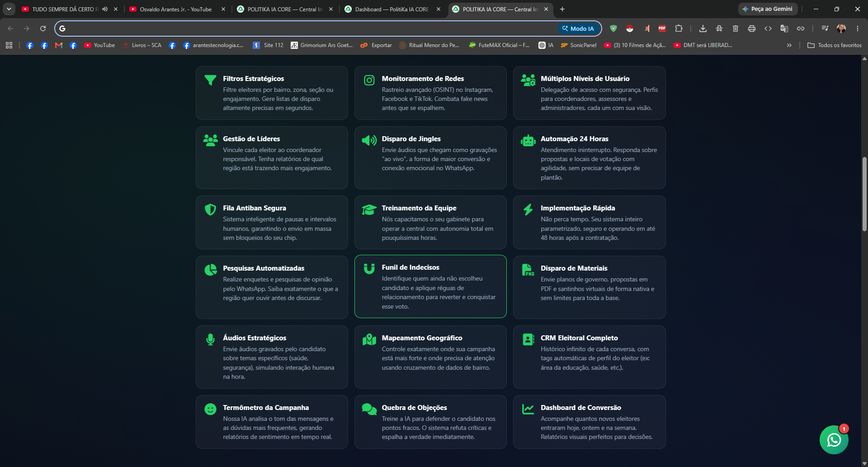This screenshot has width=868, height=467.
Task: Reload the current page
Action: (43, 29)
